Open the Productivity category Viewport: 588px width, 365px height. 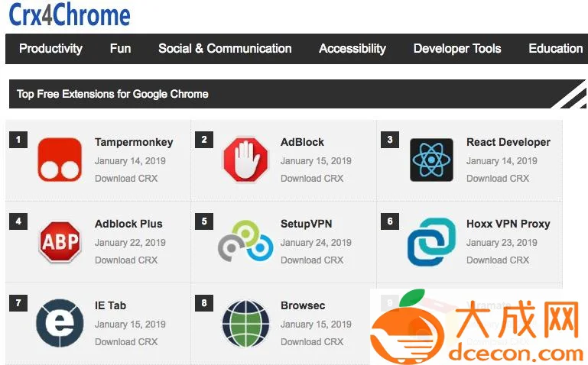tap(50, 49)
